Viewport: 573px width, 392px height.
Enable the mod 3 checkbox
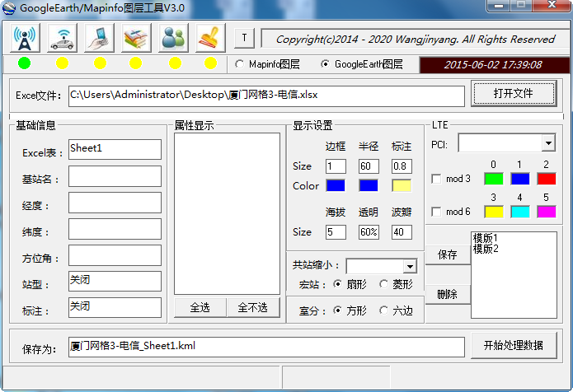(436, 179)
